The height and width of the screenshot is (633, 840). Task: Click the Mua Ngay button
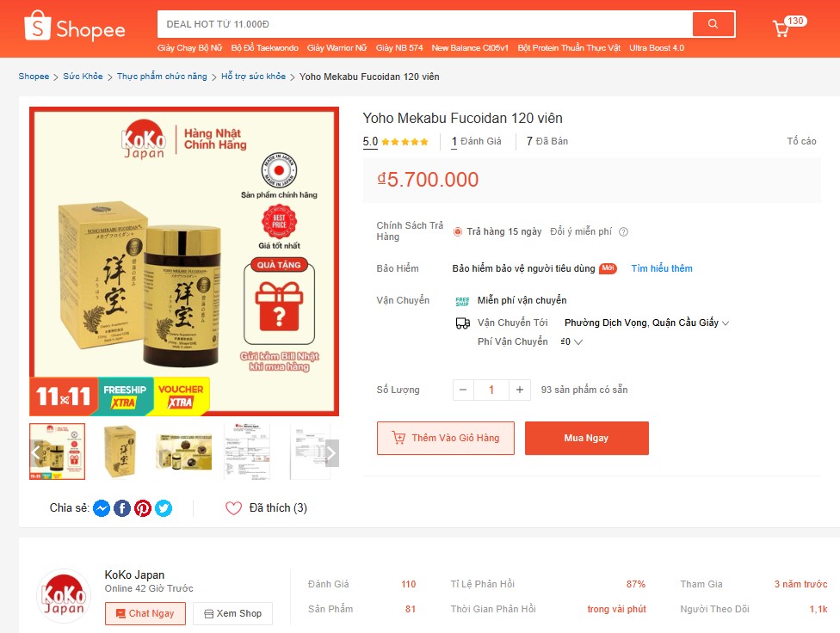[587, 438]
